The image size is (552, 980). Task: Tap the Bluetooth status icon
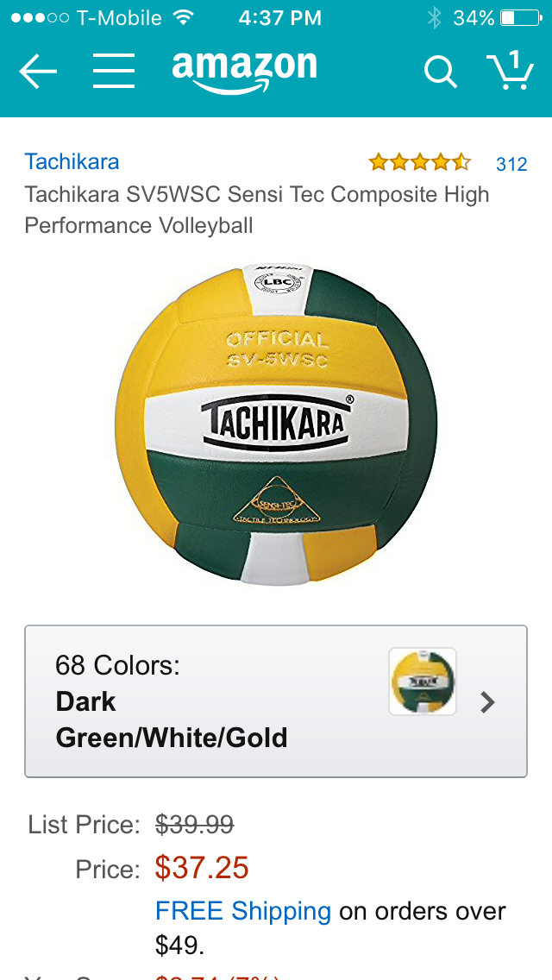tap(434, 17)
